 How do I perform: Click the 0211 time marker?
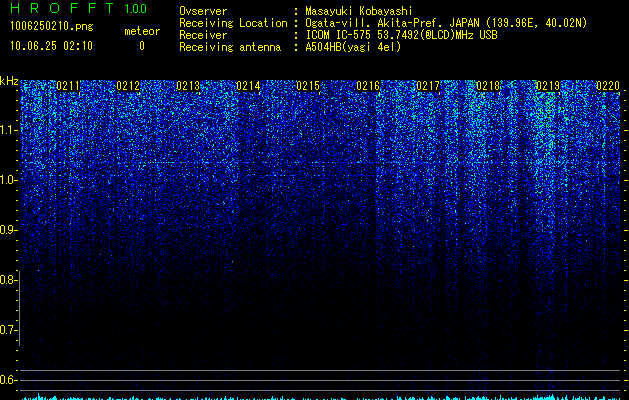68,85
